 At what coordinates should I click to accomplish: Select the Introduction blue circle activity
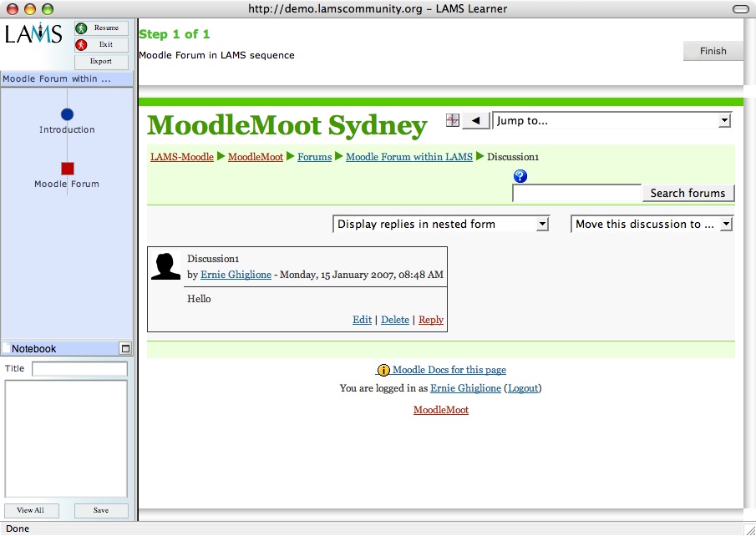click(x=67, y=114)
